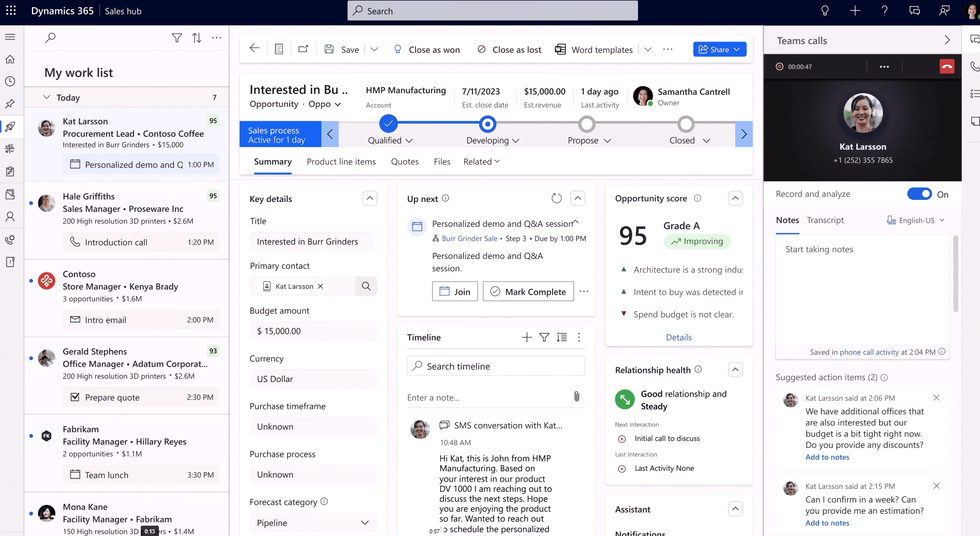
Task: Click the Search timeline field
Action: [496, 366]
